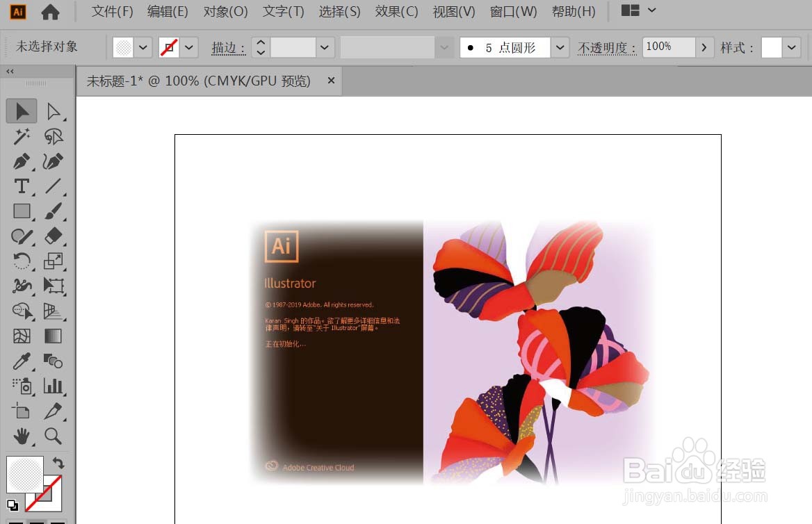
Task: Click the control bar fill swatch
Action: pyautogui.click(x=123, y=48)
